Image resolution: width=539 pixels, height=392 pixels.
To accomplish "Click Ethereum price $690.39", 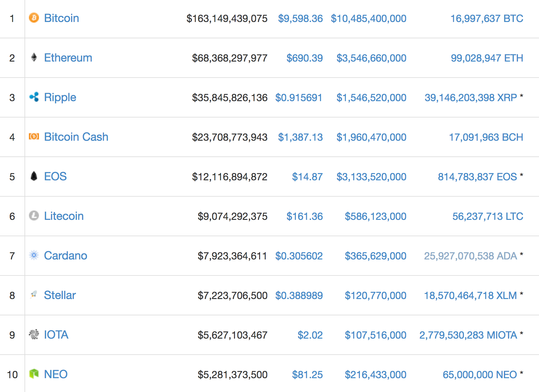I will click(x=305, y=58).
